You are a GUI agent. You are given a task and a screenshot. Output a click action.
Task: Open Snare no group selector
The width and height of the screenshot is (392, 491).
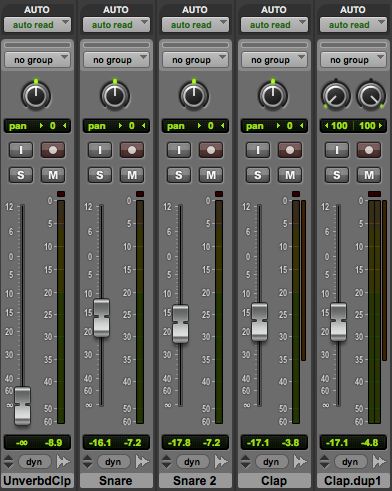pyautogui.click(x=116, y=60)
